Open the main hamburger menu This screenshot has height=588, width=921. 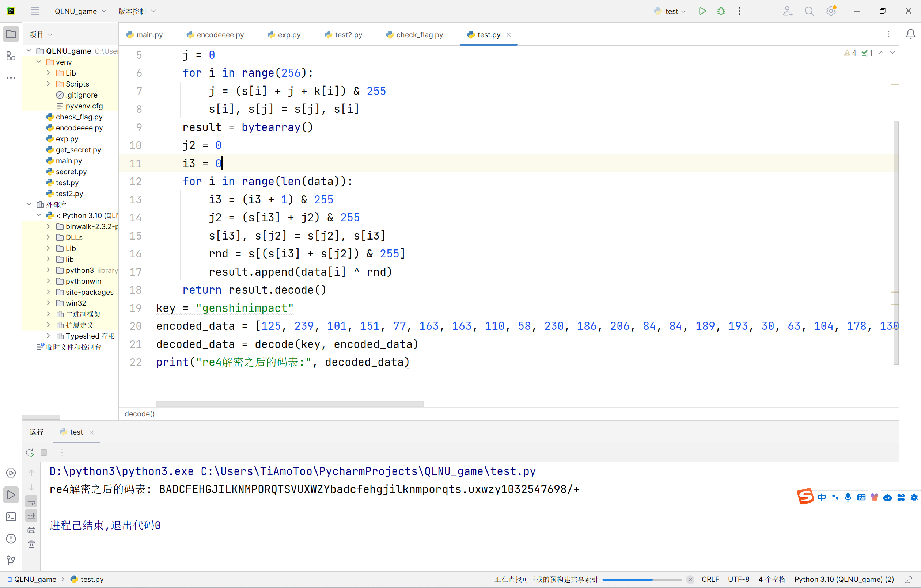(35, 11)
